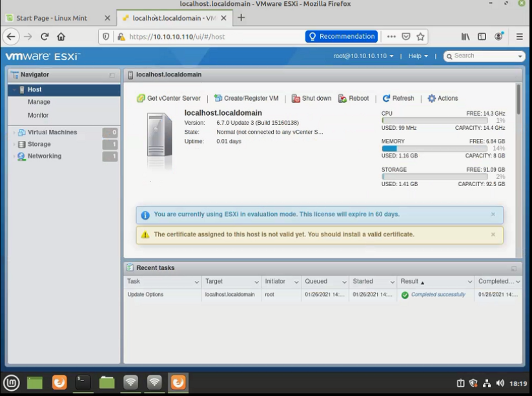Open Networking in Navigator
The height and width of the screenshot is (396, 532).
point(45,156)
